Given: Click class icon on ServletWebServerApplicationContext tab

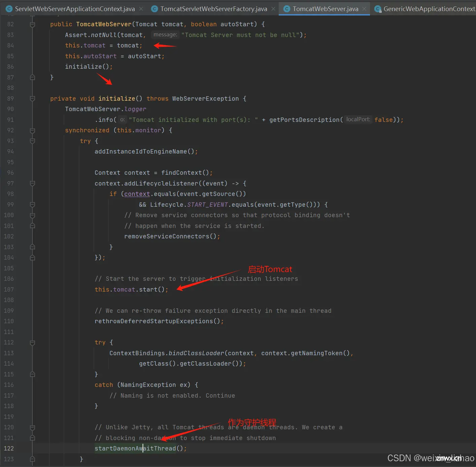Looking at the screenshot, I should [9, 9].
